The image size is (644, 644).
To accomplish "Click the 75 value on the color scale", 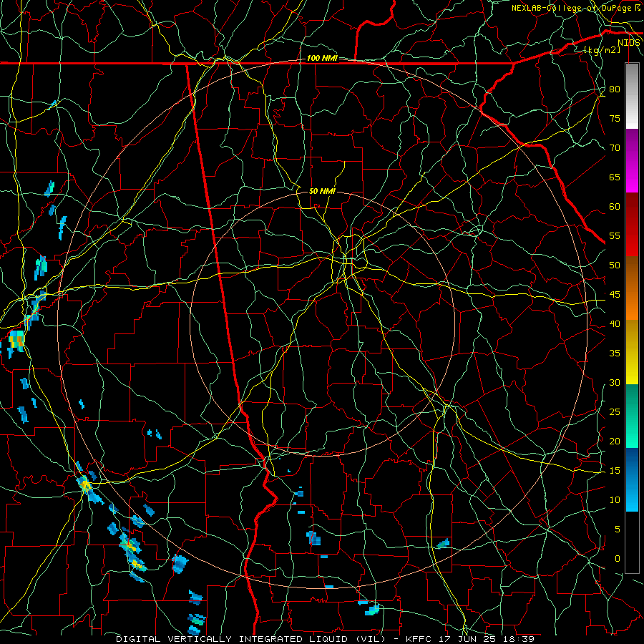I will pyautogui.click(x=615, y=118).
